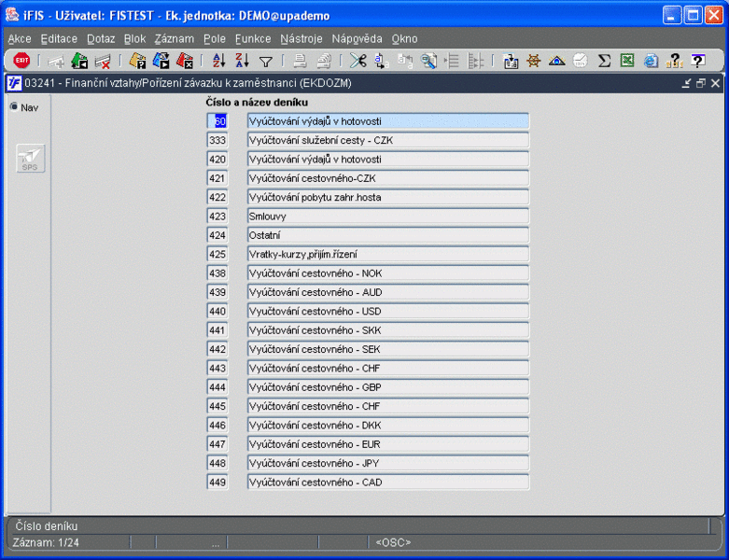This screenshot has width=729, height=560.
Task: Export data with the Excel icon
Action: 627,61
